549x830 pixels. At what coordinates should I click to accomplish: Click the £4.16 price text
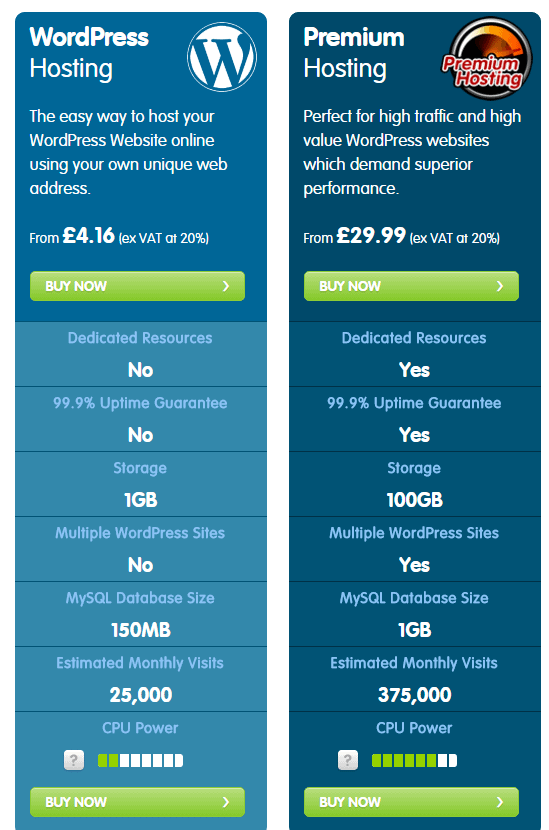coord(88,235)
